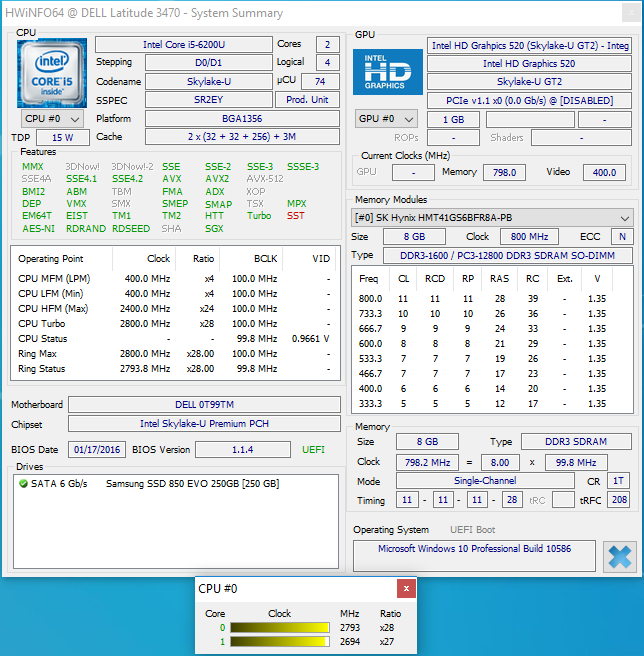Click the blue X close button beside the OS box
644x656 pixels.
(x=619, y=557)
